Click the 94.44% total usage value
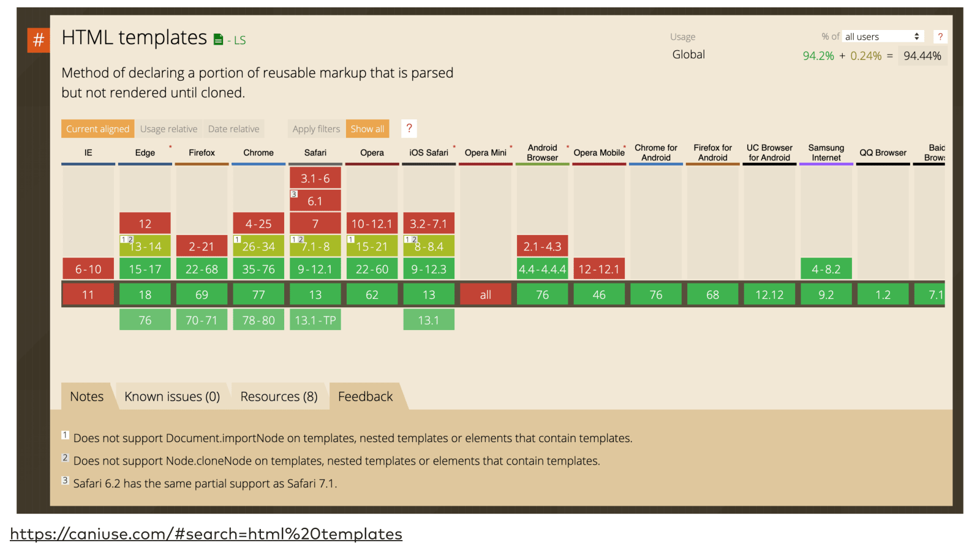 [922, 56]
